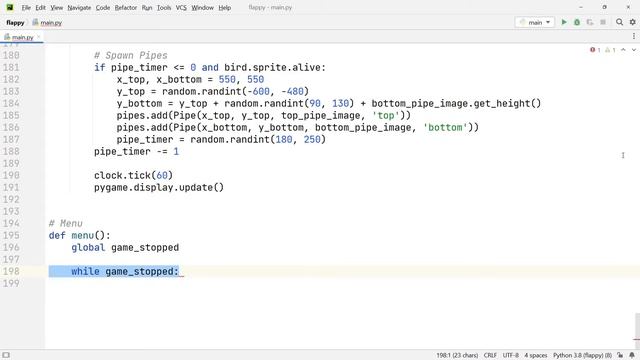
Task: Open the Help menu
Action: coord(224,8)
